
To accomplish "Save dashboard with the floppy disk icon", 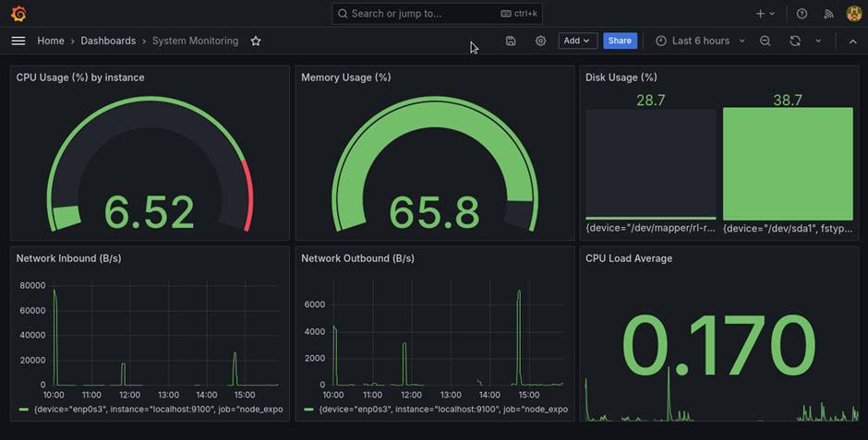I will coord(511,41).
